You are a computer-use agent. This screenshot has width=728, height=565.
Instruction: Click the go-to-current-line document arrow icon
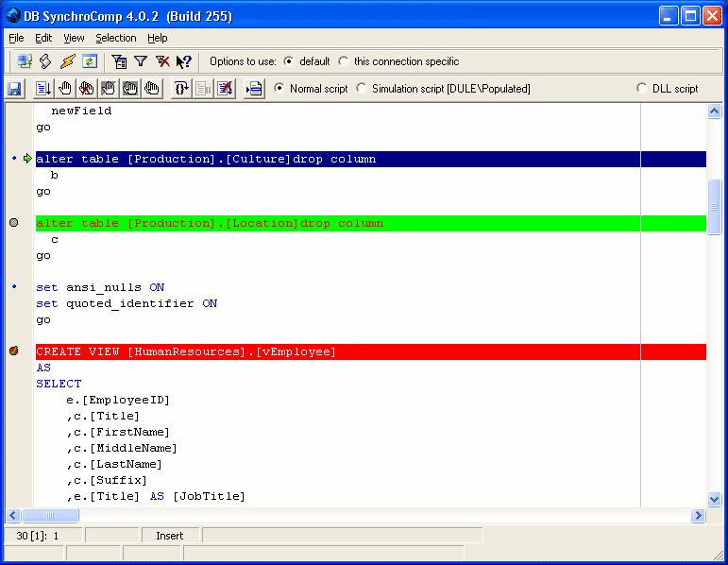[254, 88]
